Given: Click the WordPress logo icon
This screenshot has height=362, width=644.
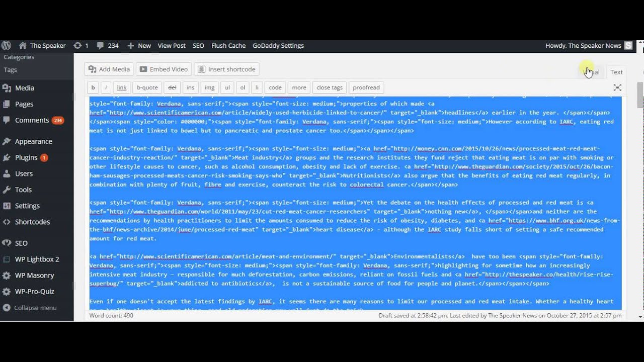Looking at the screenshot, I should 6,45.
